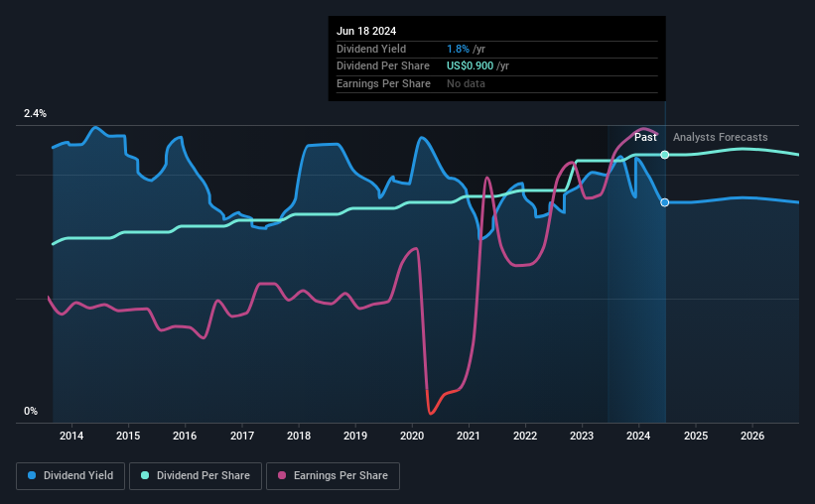
Task: Click the tooltip's Dividend Per Share row label
Action: coord(383,66)
